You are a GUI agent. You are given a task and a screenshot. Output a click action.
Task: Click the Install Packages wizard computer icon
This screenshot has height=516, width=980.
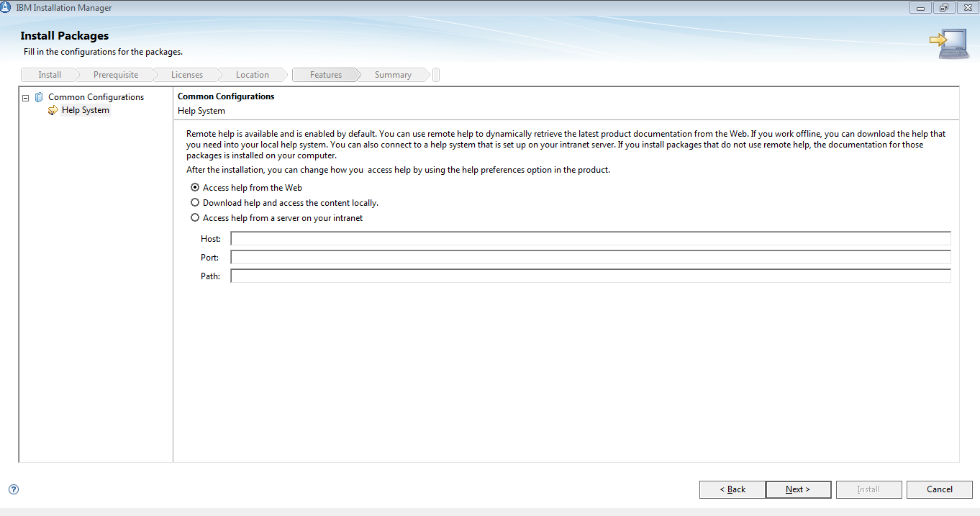coord(949,45)
